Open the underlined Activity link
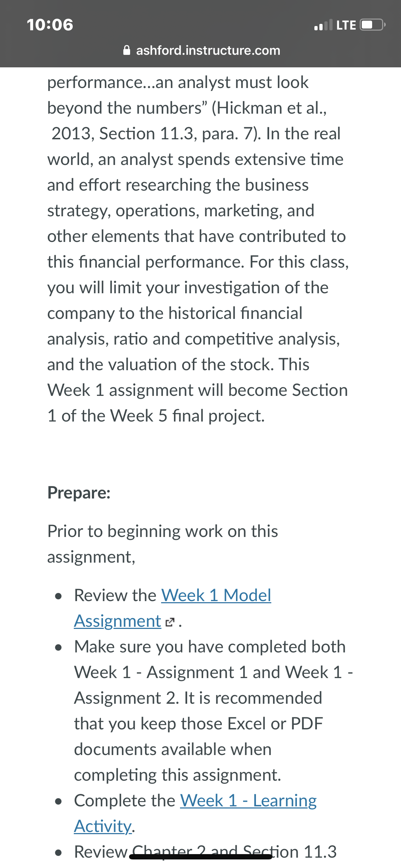Viewport: 401px width, 868px height. coord(103,826)
